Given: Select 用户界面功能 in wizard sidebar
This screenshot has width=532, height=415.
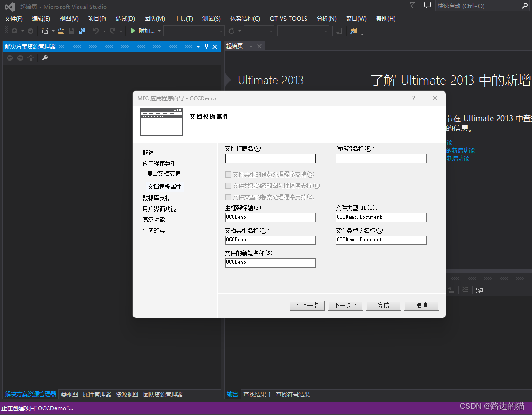Looking at the screenshot, I should tap(159, 209).
